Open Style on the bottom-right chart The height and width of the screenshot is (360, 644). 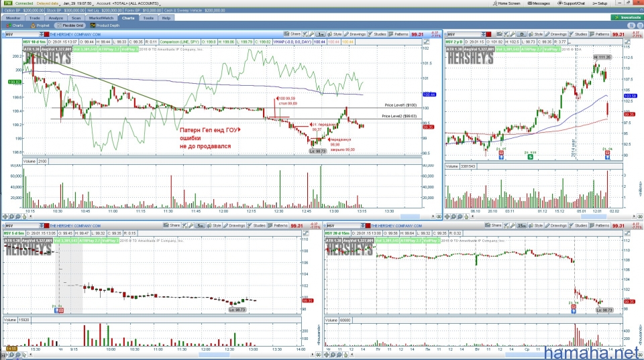535,225
